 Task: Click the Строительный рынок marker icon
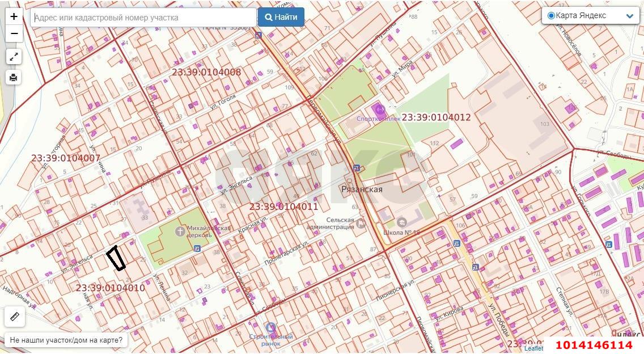tap(271, 327)
